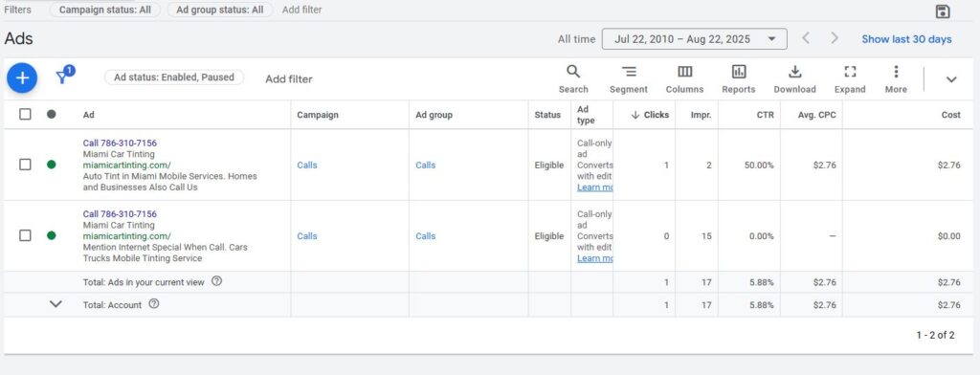
Task: Click the 0.00% CTR cell
Action: [x=761, y=236]
